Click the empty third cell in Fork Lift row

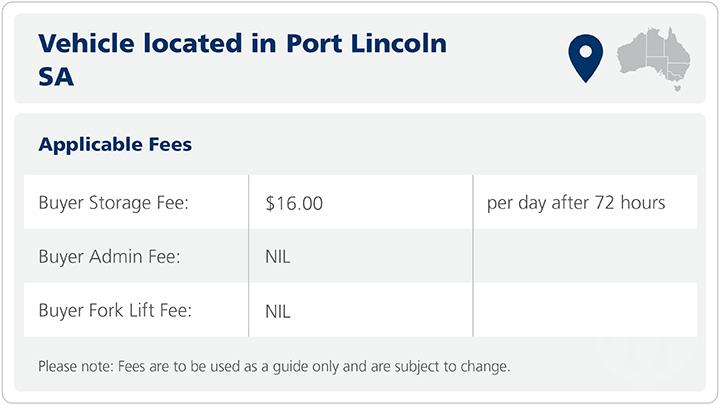click(x=585, y=311)
